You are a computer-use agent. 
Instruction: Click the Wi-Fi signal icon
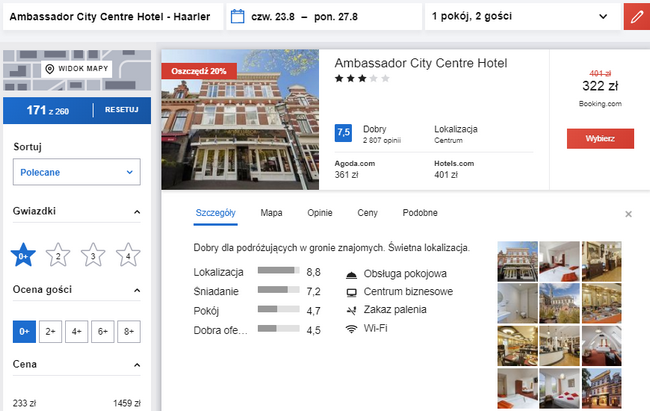point(352,329)
